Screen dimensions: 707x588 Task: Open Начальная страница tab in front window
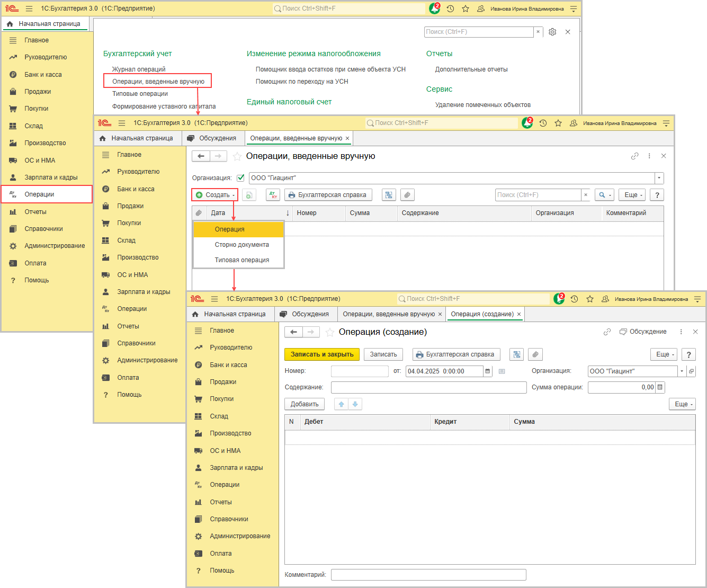tap(231, 314)
